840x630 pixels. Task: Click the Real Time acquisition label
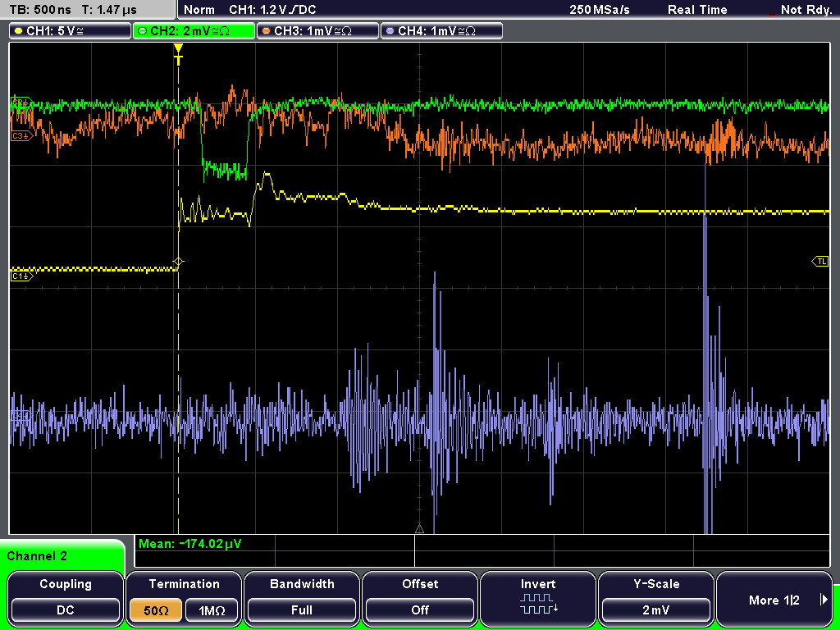[x=697, y=10]
